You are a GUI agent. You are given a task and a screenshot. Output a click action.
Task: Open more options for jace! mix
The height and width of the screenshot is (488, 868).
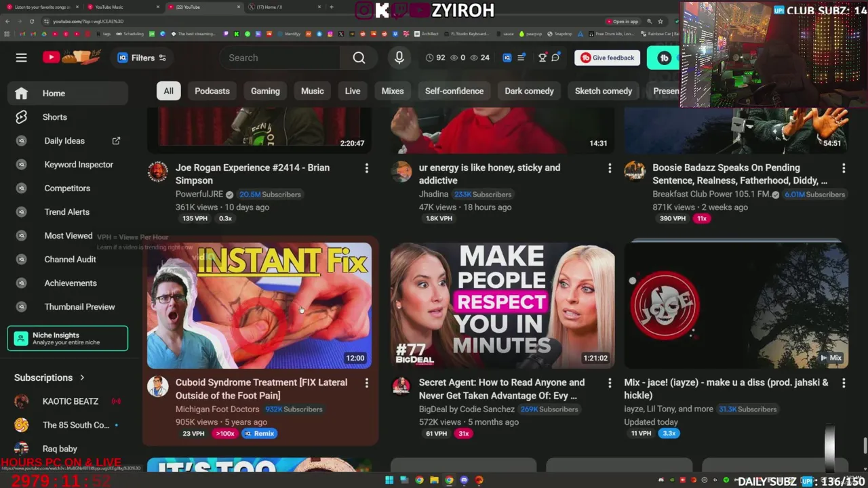click(844, 383)
